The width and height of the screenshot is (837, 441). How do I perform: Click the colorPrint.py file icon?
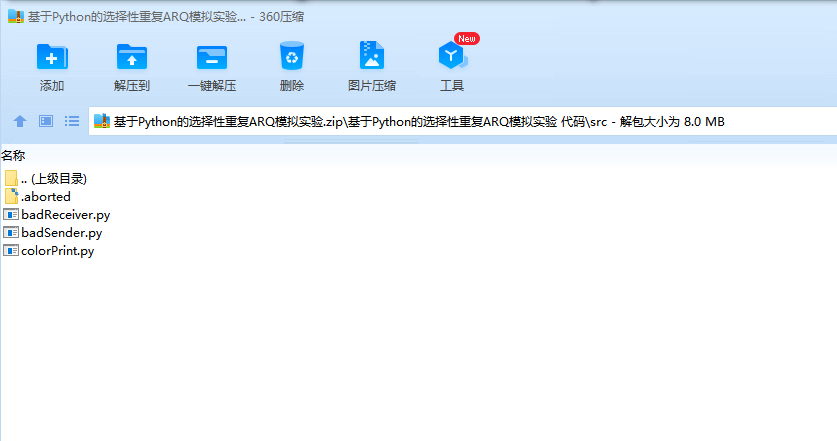coord(11,250)
